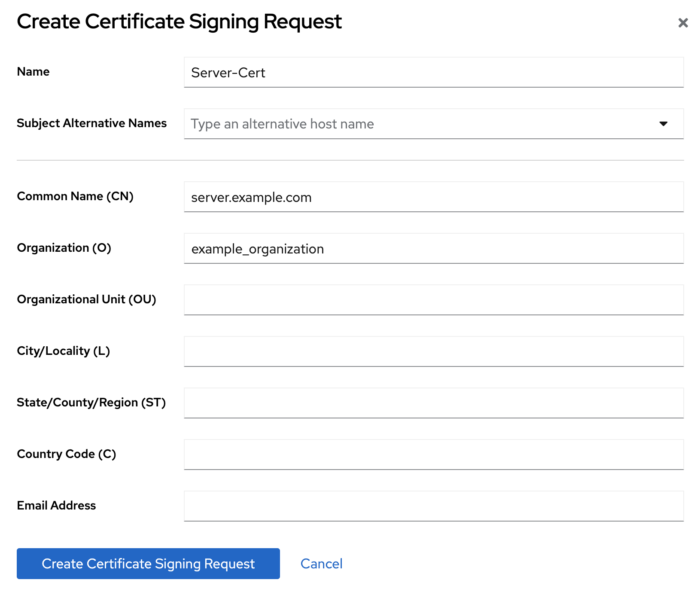Click the Country Code (C) label
This screenshot has height=592, width=700.
67,454
